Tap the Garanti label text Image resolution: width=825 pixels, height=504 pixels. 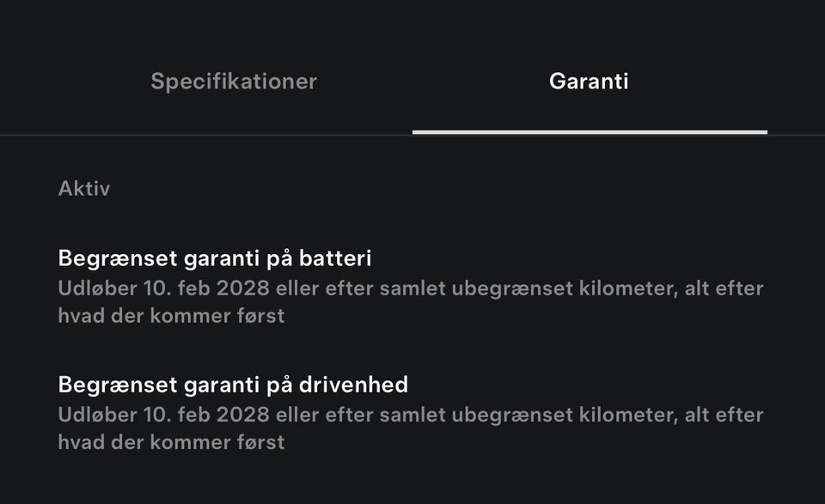590,81
